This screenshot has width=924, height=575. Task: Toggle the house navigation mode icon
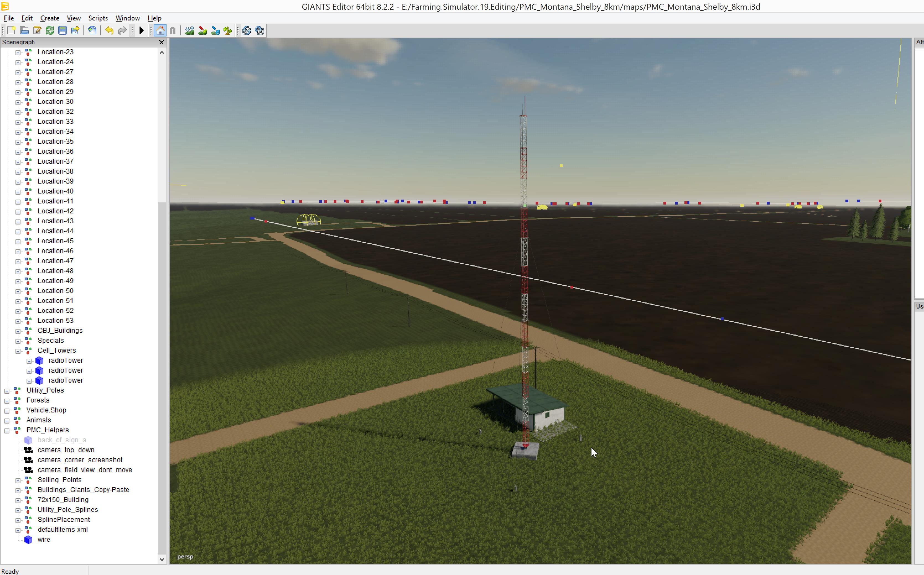coord(161,30)
